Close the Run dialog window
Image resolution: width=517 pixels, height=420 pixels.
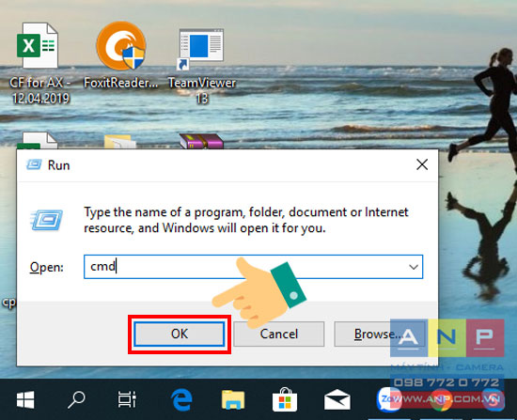(422, 164)
